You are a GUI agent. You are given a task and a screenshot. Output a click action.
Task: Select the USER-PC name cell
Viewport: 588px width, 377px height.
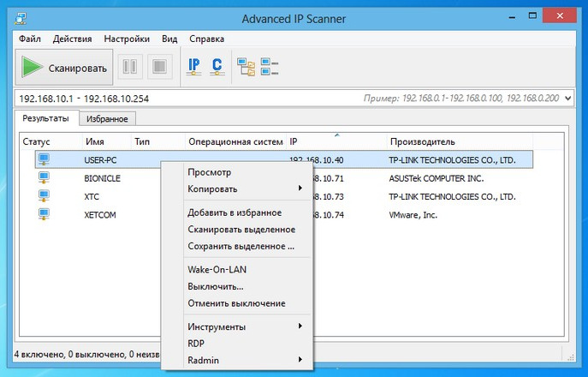point(100,160)
